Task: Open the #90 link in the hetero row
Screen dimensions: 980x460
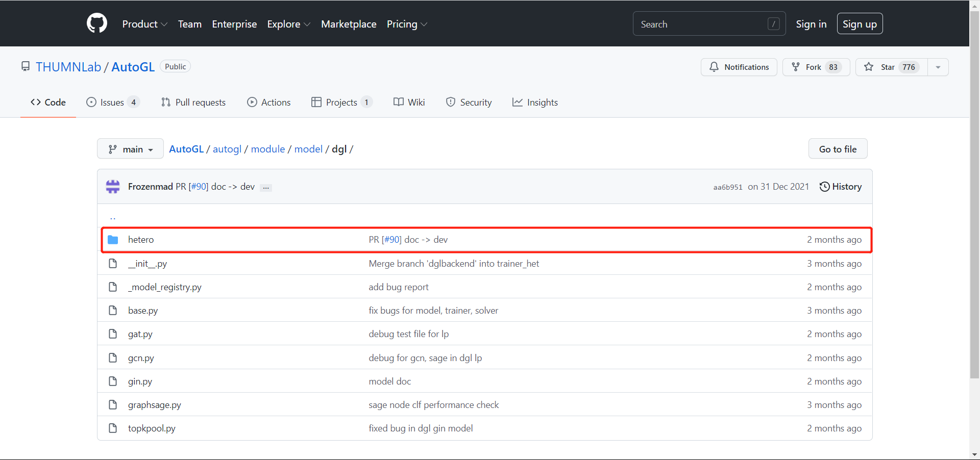Action: click(393, 240)
